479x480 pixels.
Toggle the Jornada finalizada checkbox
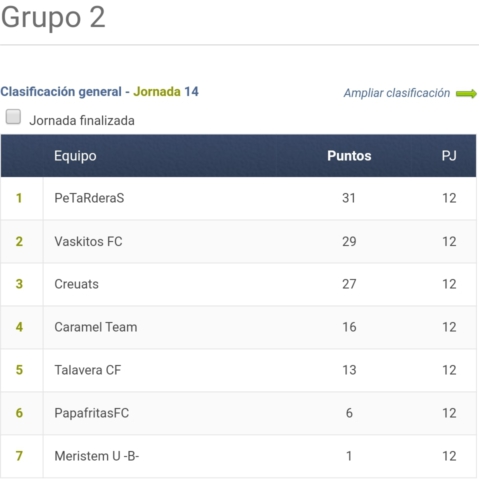(13, 117)
